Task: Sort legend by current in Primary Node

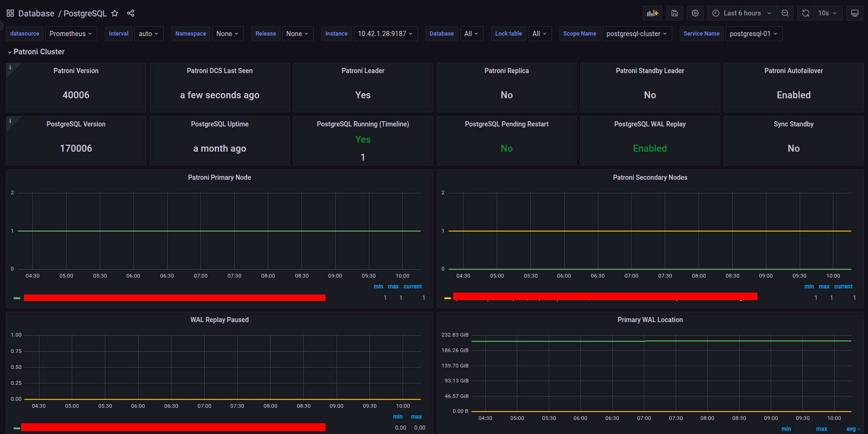Action: 412,287
